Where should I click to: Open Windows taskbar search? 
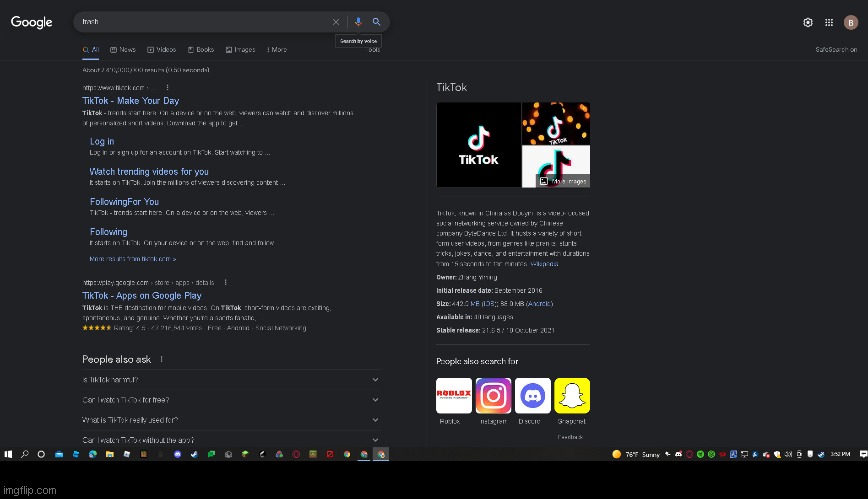25,454
